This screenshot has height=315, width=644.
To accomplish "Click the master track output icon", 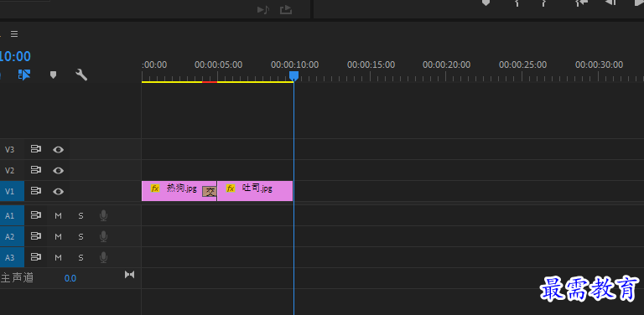I will pos(129,275).
